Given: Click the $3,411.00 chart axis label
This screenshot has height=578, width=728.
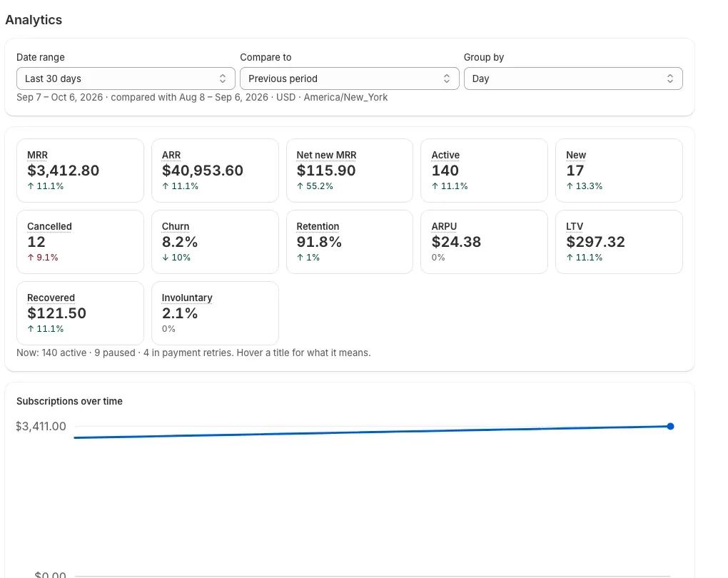Looking at the screenshot, I should click(41, 426).
